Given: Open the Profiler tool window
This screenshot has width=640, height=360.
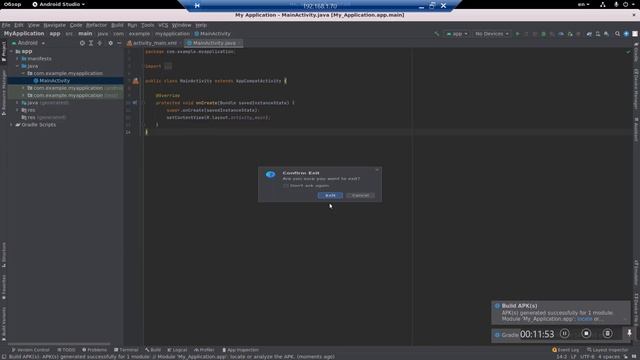Looking at the screenshot, I should (204, 350).
